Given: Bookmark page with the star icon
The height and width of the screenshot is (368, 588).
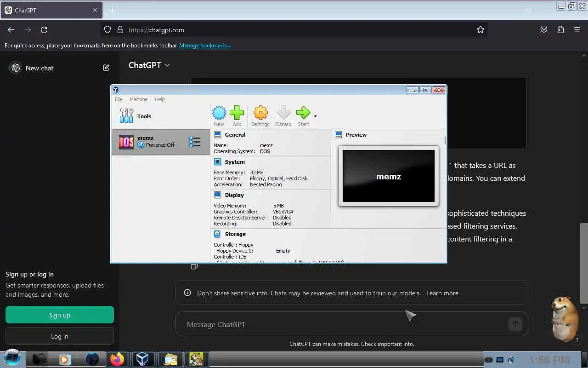Looking at the screenshot, I should coord(481,30).
